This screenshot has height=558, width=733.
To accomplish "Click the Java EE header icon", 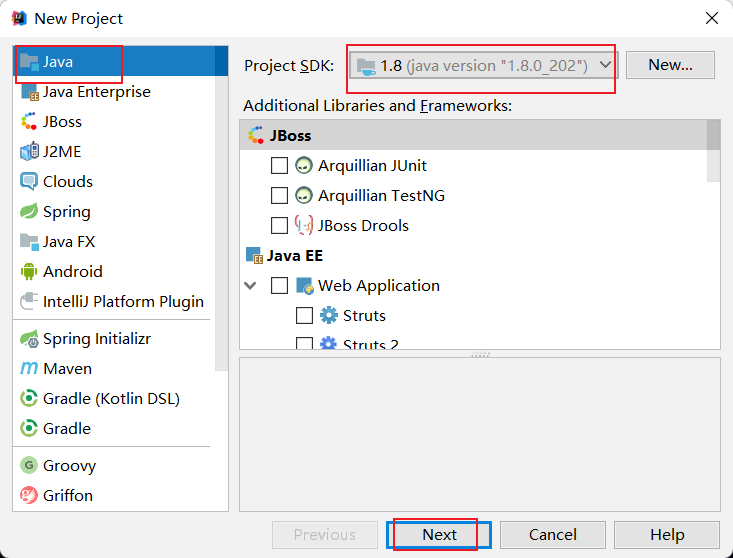I will point(255,256).
